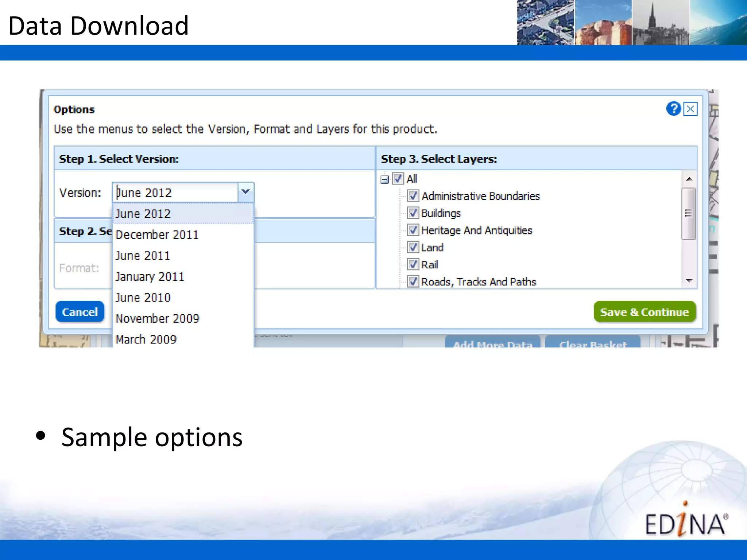747x560 pixels.
Task: Click the ocean wave header thumbnail
Action: (718, 23)
